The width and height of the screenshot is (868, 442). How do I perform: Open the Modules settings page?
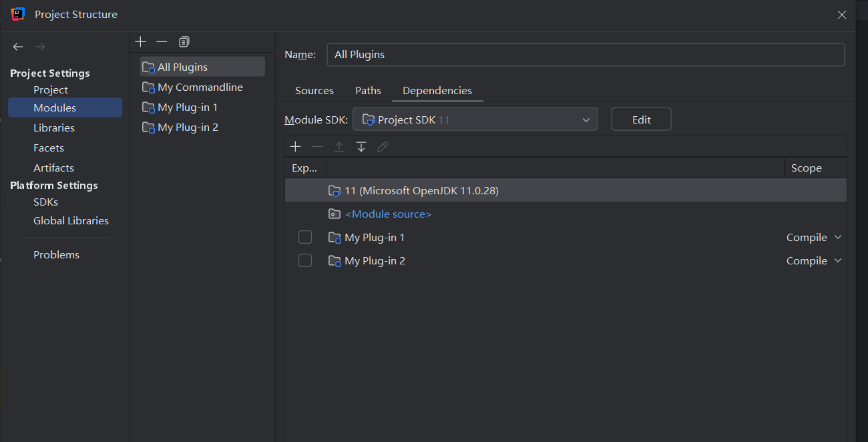click(x=65, y=107)
